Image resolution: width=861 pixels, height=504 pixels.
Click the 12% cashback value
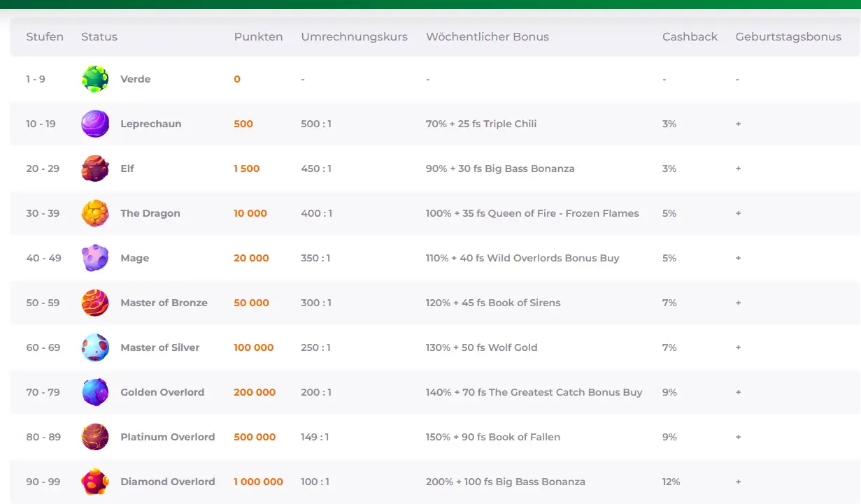tap(671, 482)
